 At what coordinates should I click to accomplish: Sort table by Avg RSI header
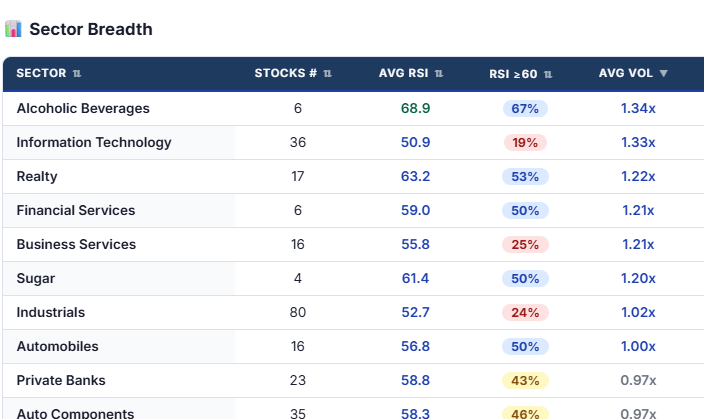point(403,73)
